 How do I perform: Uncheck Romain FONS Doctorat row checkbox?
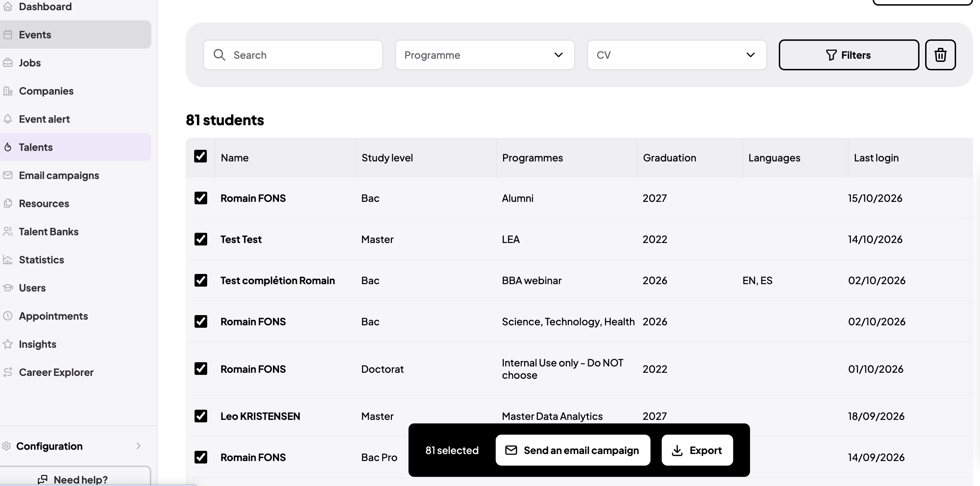click(x=201, y=369)
